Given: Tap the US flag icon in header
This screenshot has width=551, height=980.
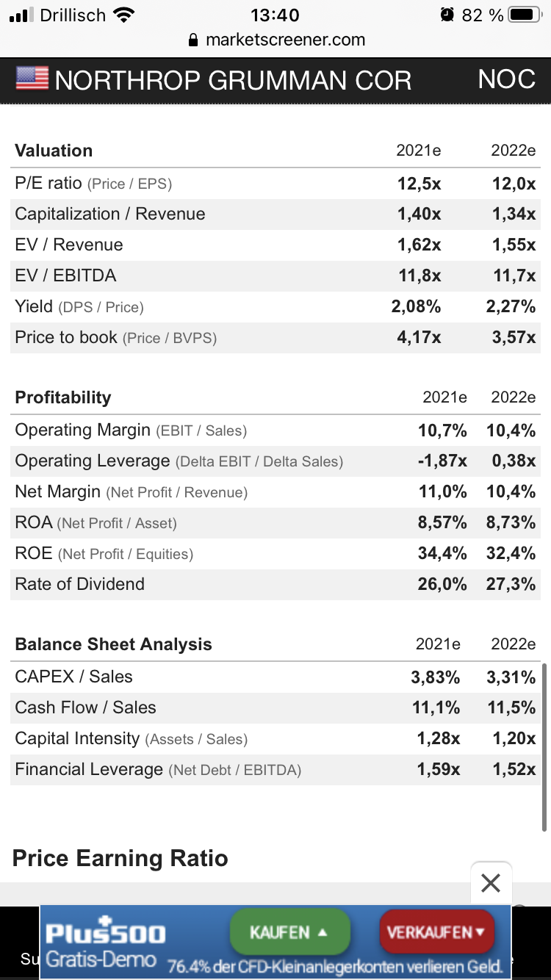Looking at the screenshot, I should (32, 79).
